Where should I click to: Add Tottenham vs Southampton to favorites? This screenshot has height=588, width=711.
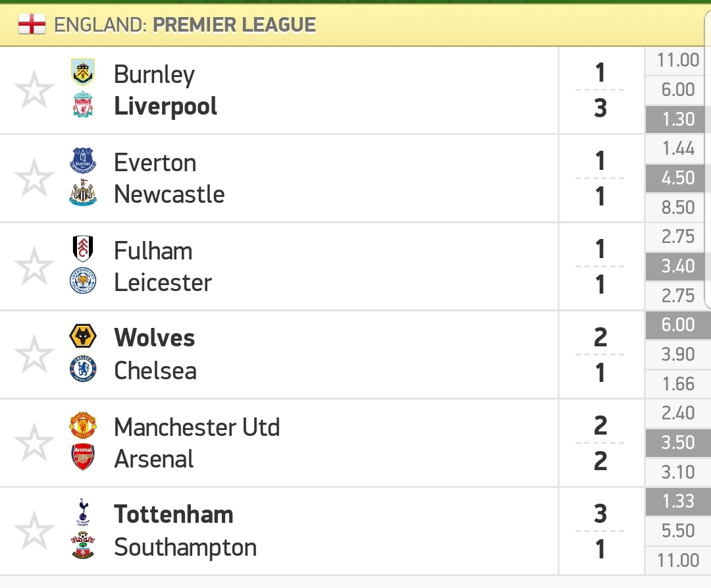(x=34, y=531)
